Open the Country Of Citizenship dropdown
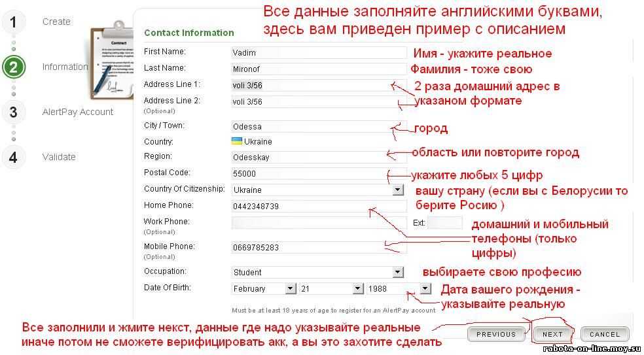The height and width of the screenshot is (355, 644). coord(398,190)
